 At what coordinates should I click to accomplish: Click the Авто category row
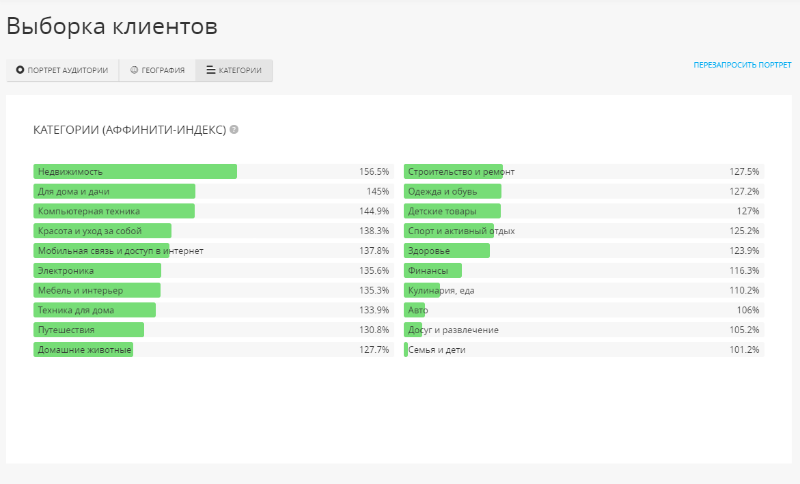[x=415, y=310]
